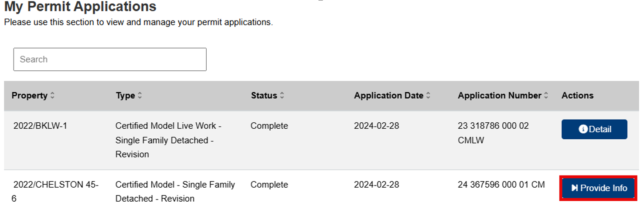This screenshot has width=644, height=210.
Task: Sort by Application Date arrows icon
Action: (428, 96)
